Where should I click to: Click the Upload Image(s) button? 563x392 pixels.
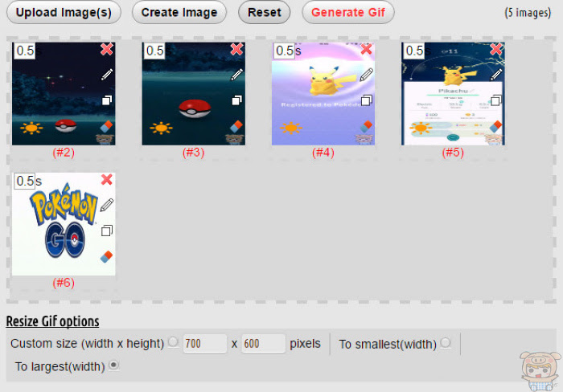(x=64, y=13)
